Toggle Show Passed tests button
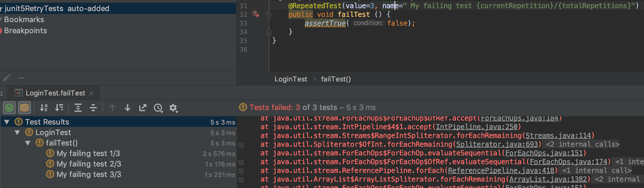Screen dimensions: 644x188 [9, 108]
